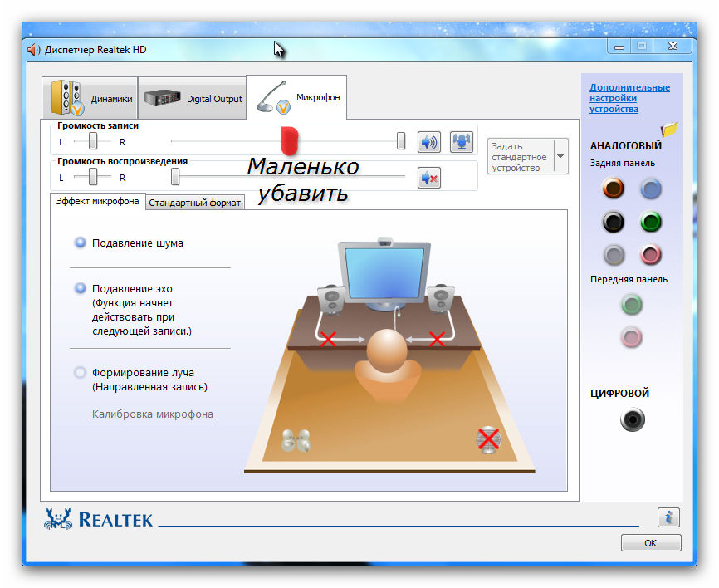Click the pink front panel audio jack

(632, 337)
